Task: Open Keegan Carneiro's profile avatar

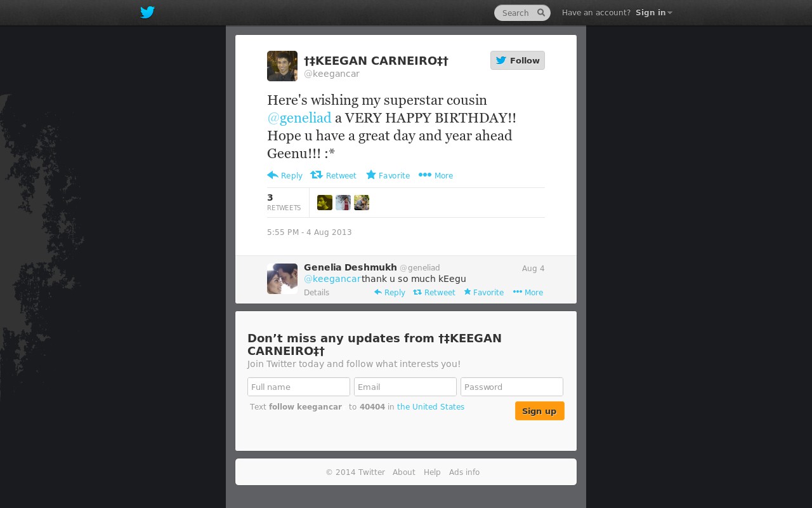Action: [x=282, y=66]
